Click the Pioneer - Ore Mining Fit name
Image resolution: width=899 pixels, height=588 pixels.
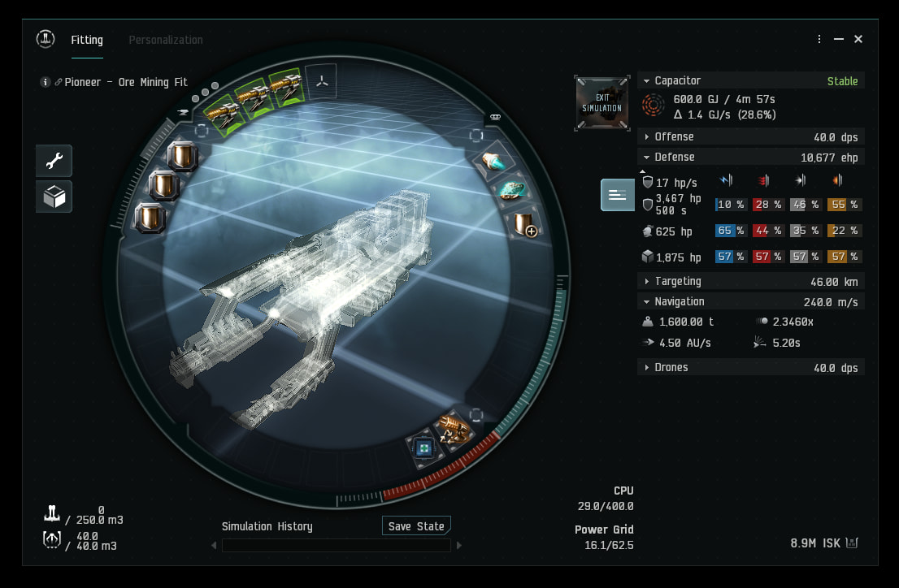tap(125, 83)
